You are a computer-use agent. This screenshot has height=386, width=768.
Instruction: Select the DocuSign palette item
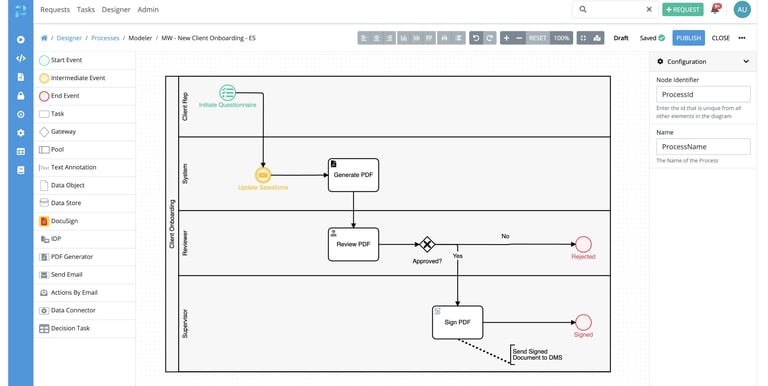85,221
